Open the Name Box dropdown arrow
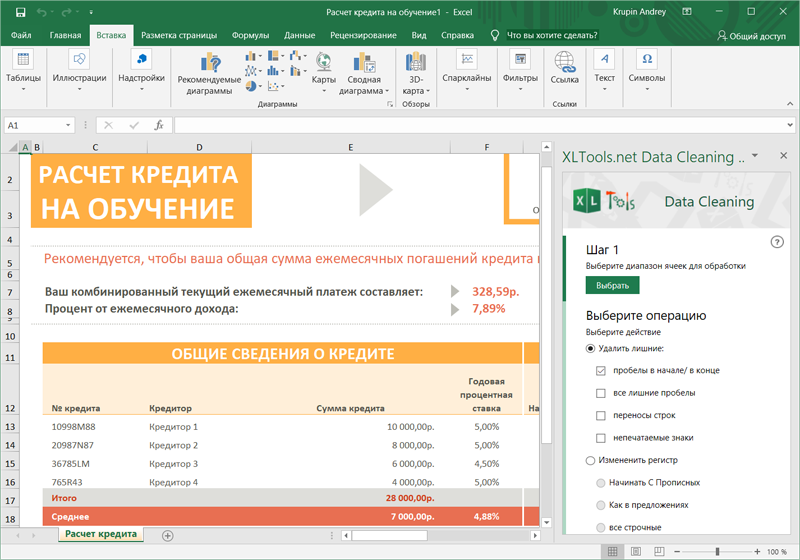The height and width of the screenshot is (560, 800). (69, 125)
